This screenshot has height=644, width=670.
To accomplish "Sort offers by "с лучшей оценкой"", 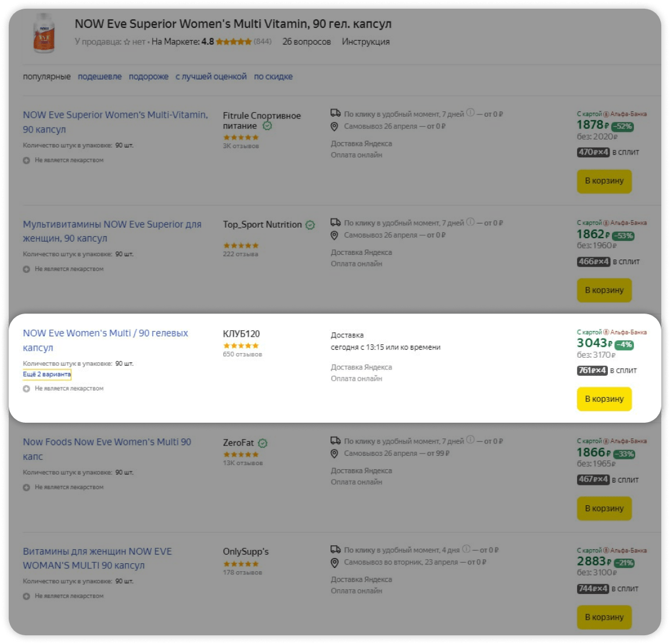I will (x=211, y=77).
